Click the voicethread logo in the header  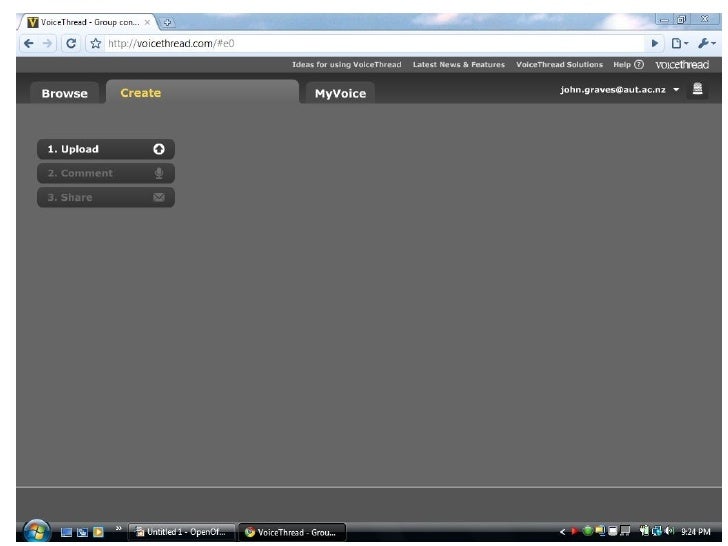[x=682, y=65]
